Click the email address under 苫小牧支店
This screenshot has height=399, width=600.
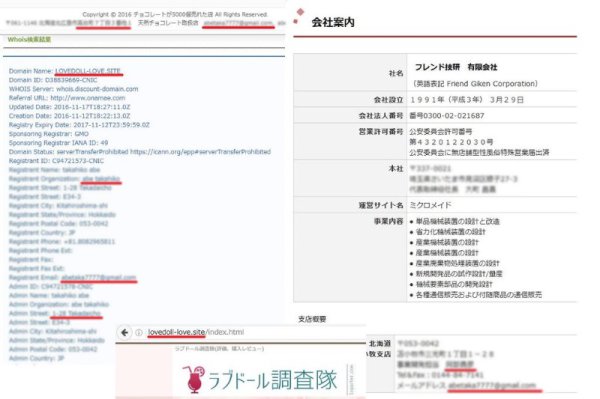tap(492, 385)
